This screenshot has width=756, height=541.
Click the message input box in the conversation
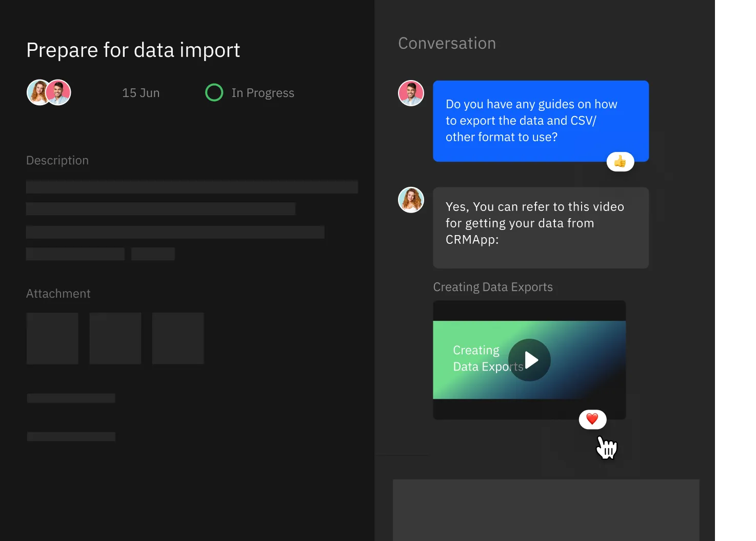tap(546, 509)
